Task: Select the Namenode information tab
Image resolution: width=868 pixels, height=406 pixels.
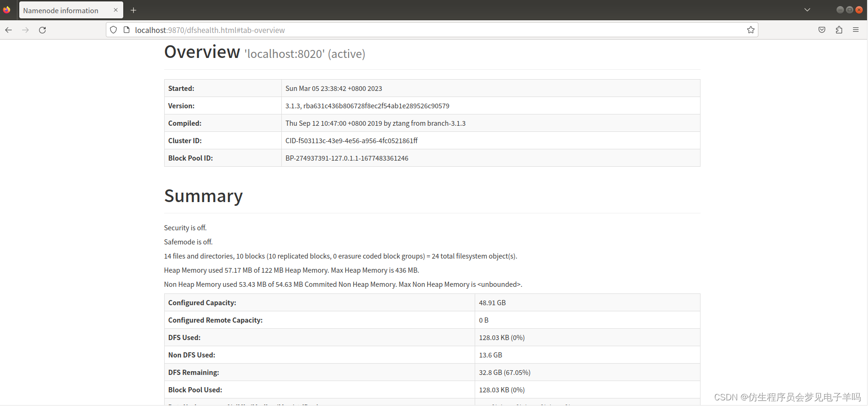Action: pyautogui.click(x=71, y=10)
